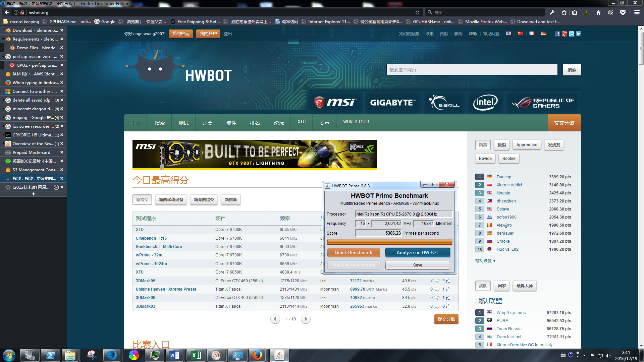Click the Windows Start orb

click(9, 355)
